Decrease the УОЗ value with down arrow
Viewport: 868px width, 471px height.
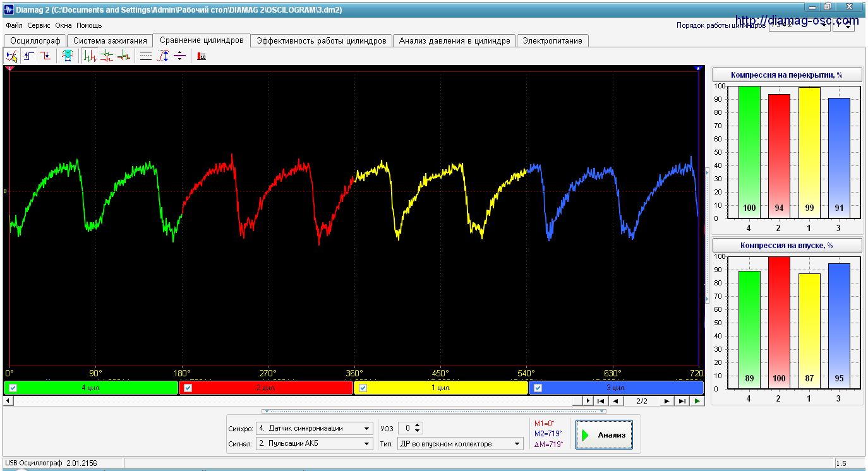tap(418, 431)
